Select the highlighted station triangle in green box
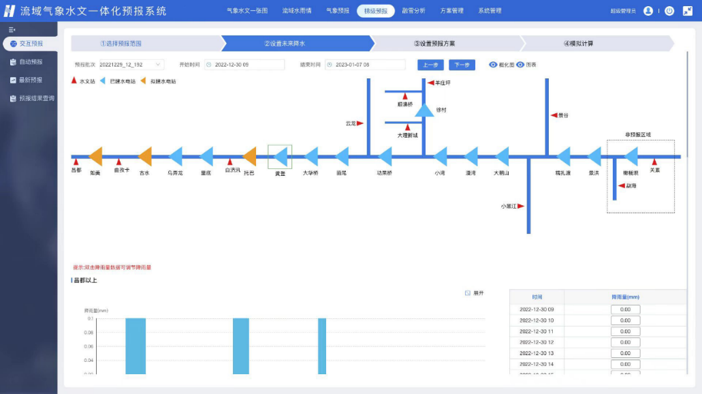The width and height of the screenshot is (702, 394). click(280, 157)
